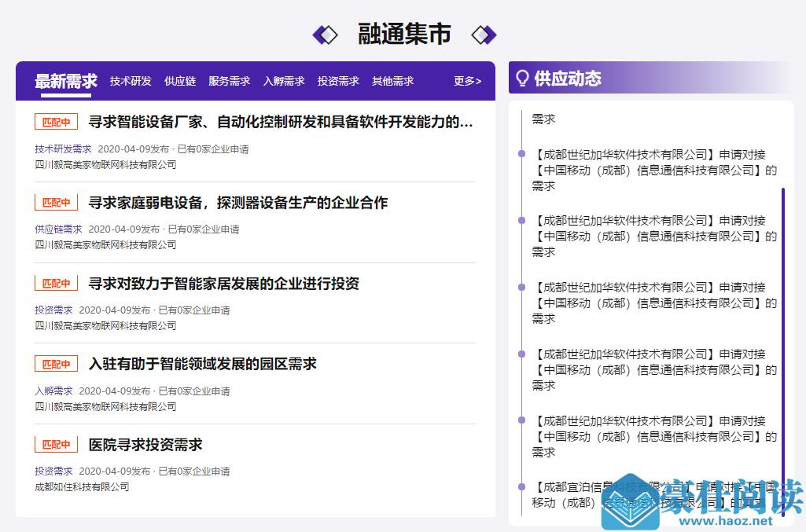Click the 技术研发需求 category label

click(63, 149)
